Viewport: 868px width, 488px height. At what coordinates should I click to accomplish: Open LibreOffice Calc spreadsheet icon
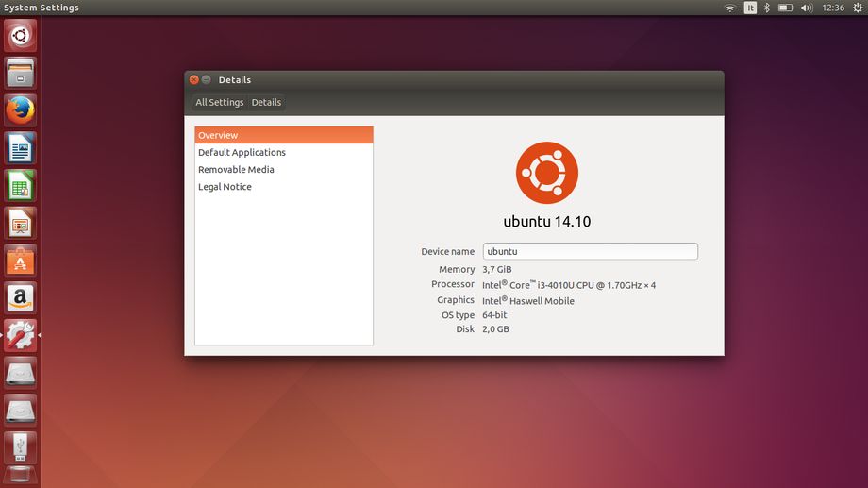[21, 186]
